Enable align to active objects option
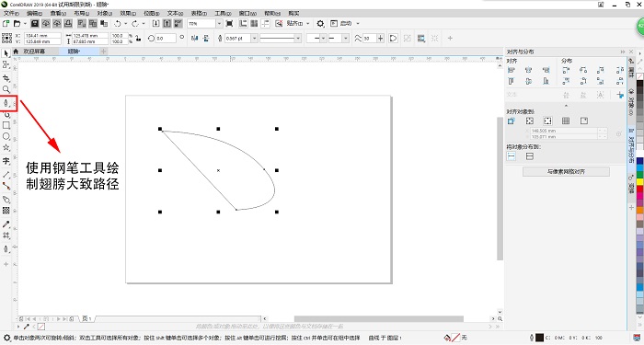The width and height of the screenshot is (644, 345). point(512,121)
